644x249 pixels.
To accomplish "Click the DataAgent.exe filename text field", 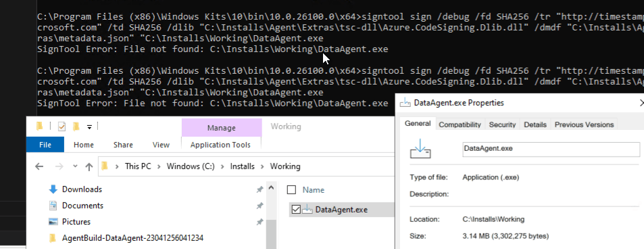I will point(551,149).
